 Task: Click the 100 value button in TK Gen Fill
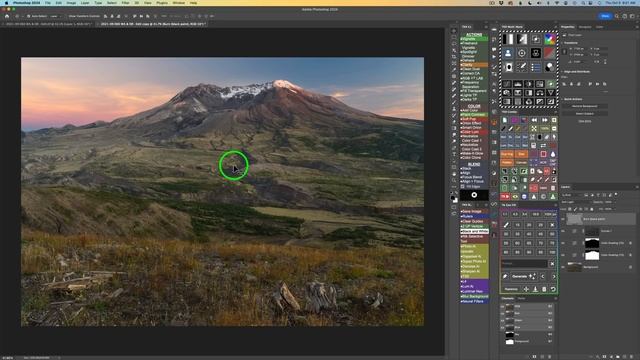click(x=552, y=252)
